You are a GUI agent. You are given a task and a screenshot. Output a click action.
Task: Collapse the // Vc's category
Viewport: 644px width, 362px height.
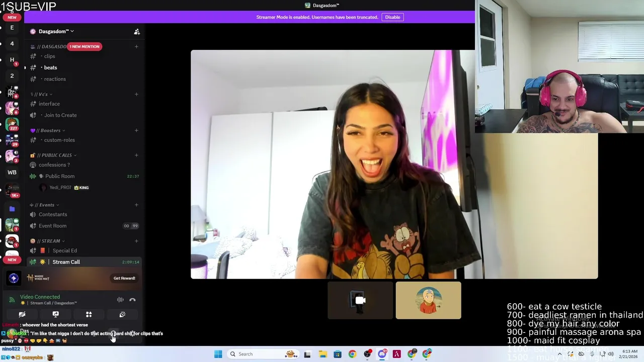[x=42, y=94]
